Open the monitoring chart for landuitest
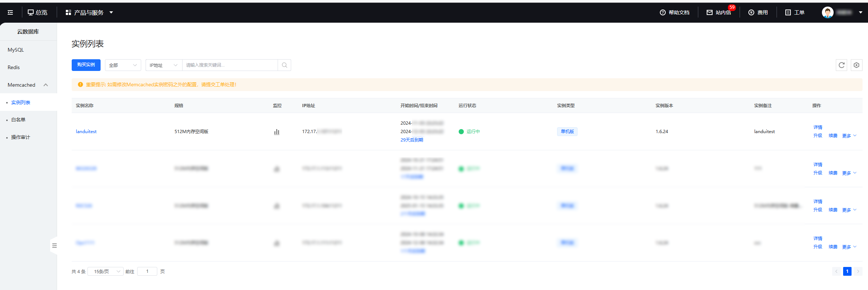 [x=277, y=132]
